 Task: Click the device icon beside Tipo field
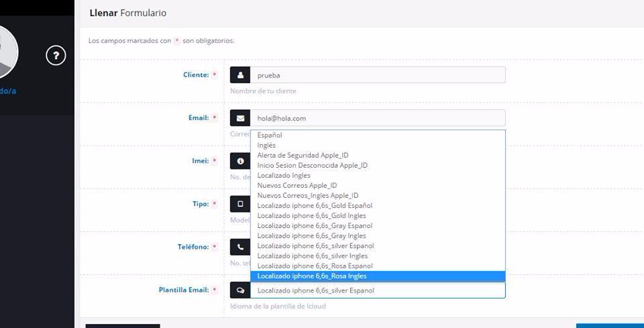point(240,204)
